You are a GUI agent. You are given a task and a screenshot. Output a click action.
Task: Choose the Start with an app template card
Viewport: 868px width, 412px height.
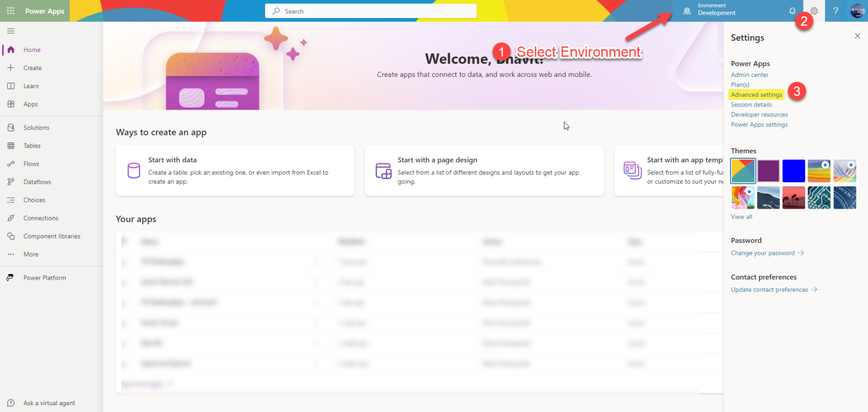pyautogui.click(x=669, y=171)
